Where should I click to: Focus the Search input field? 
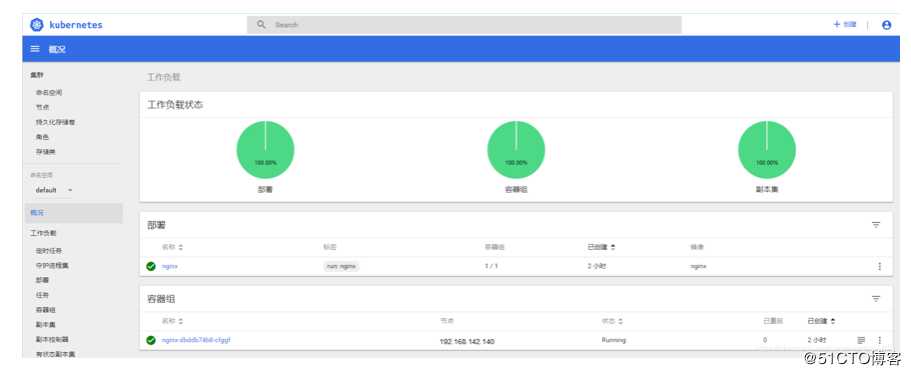point(464,24)
